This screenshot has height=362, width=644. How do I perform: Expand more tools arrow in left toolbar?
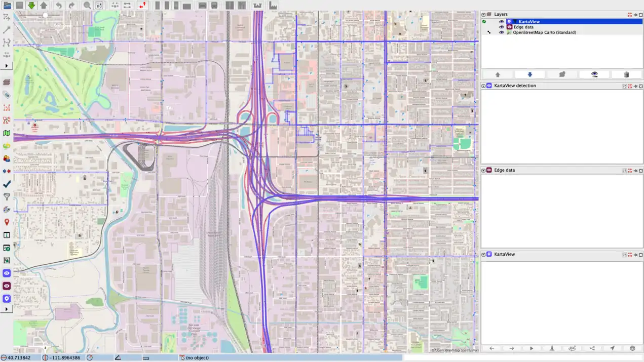7,66
